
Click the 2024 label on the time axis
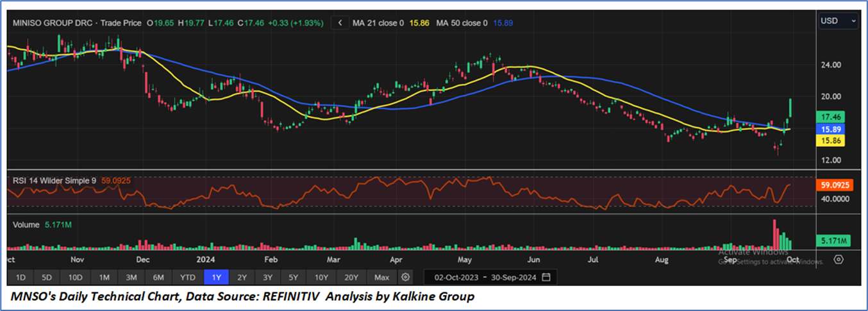(x=205, y=260)
